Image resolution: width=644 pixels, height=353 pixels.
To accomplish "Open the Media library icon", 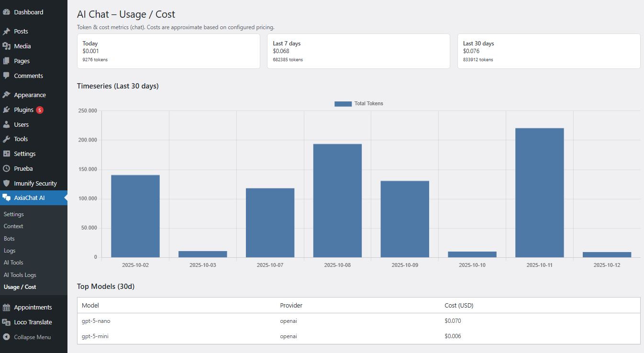I will point(7,46).
